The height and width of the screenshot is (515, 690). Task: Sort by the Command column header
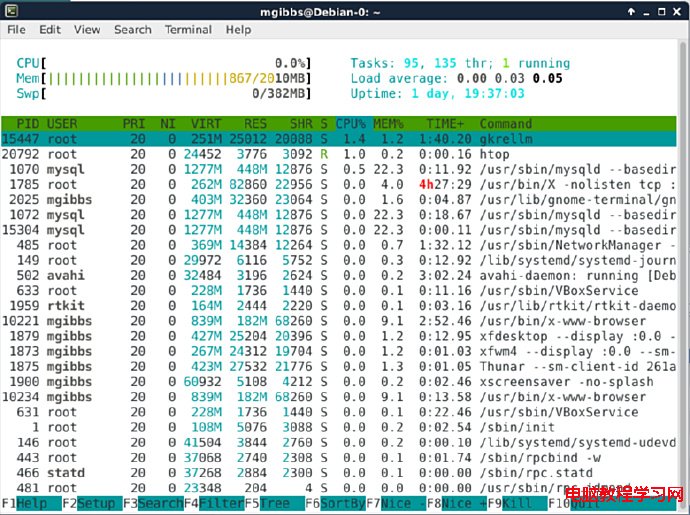coord(506,124)
